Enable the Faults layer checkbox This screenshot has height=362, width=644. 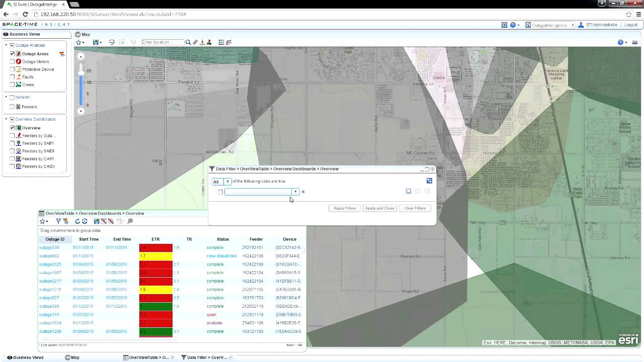pyautogui.click(x=12, y=77)
